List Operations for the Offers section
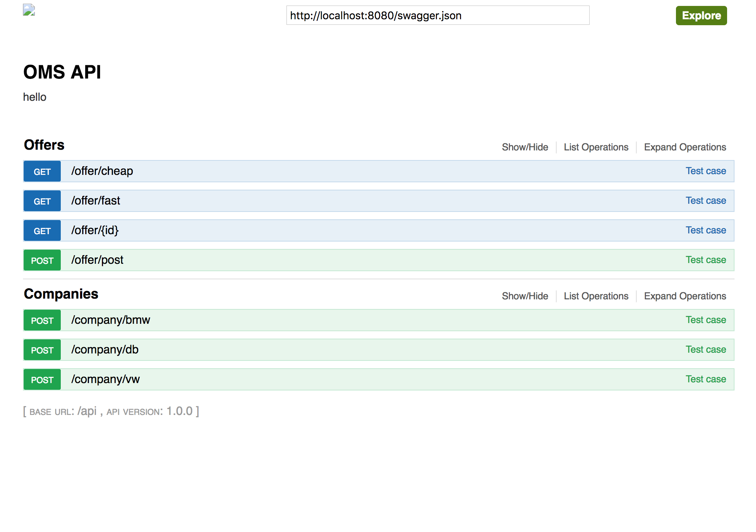 pyautogui.click(x=596, y=147)
